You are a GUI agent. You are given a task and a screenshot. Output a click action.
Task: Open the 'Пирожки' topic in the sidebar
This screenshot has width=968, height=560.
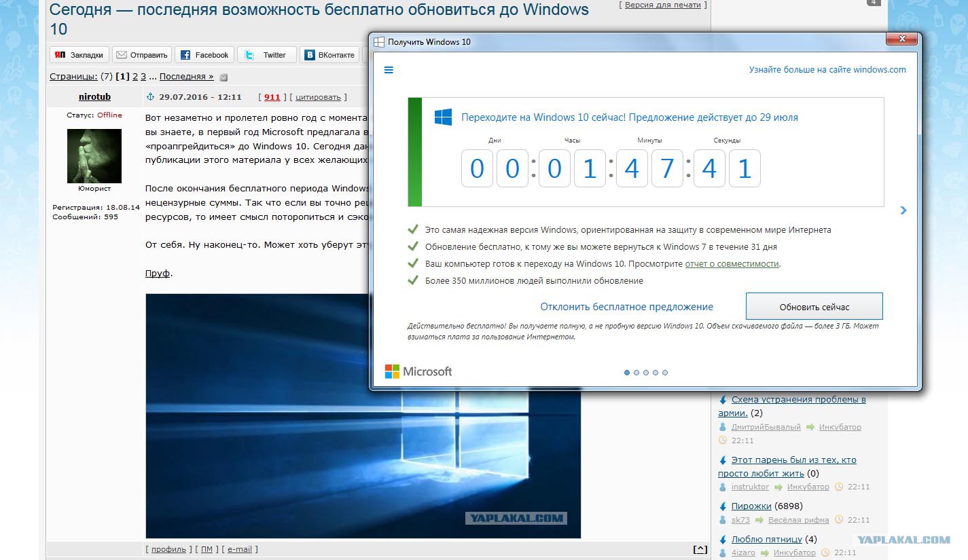click(x=751, y=506)
